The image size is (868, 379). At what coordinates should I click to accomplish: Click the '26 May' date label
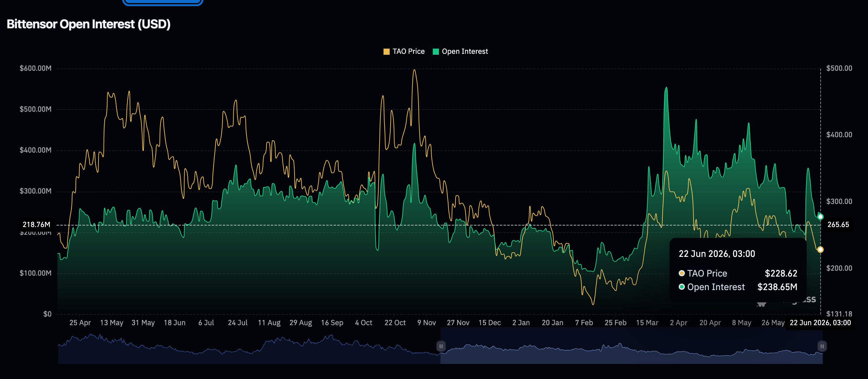tap(773, 323)
